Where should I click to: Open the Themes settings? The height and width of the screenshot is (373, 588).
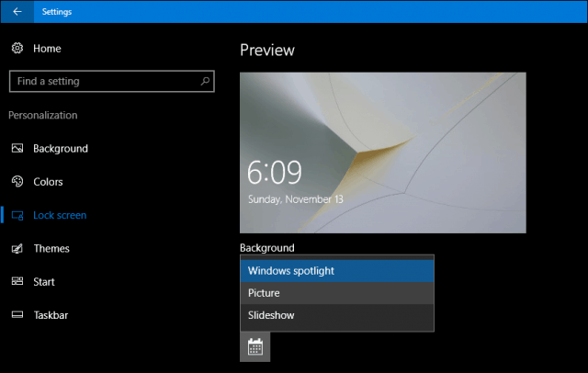[51, 249]
